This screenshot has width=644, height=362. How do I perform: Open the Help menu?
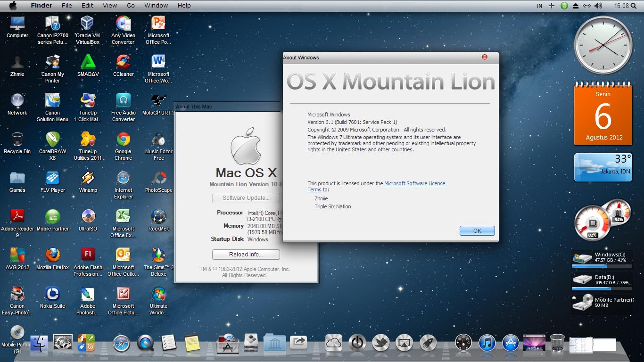[184, 6]
